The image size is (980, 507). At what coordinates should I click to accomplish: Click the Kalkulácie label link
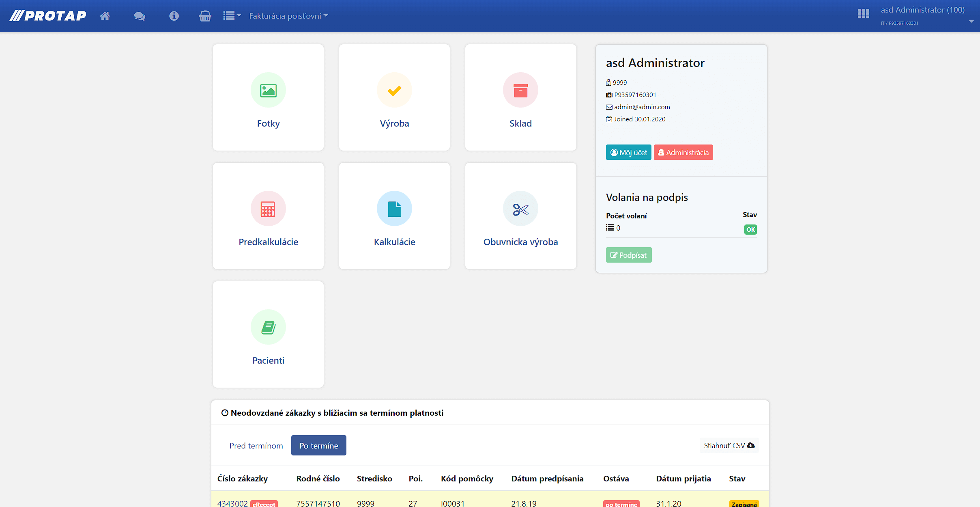click(394, 242)
